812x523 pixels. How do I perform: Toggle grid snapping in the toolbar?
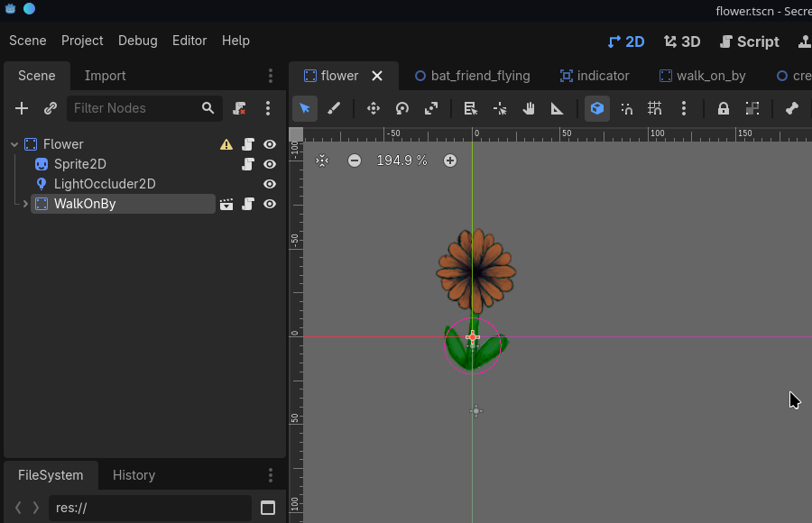[655, 108]
